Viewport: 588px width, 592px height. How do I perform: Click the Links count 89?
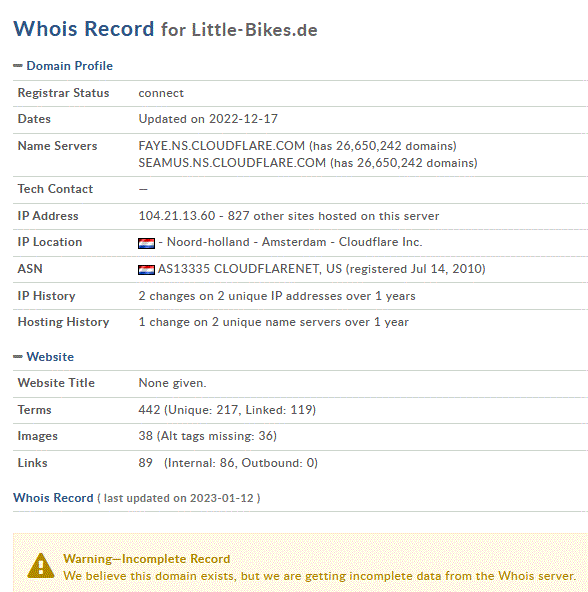145,462
